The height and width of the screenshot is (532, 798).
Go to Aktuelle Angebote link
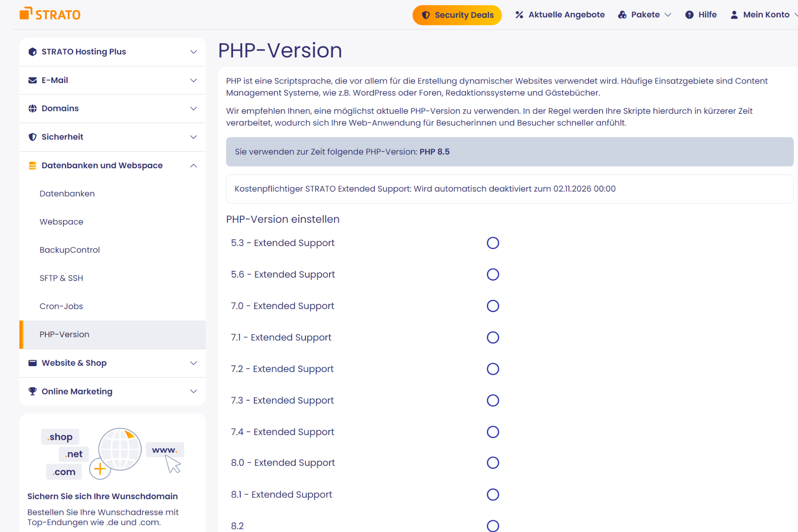tap(566, 15)
